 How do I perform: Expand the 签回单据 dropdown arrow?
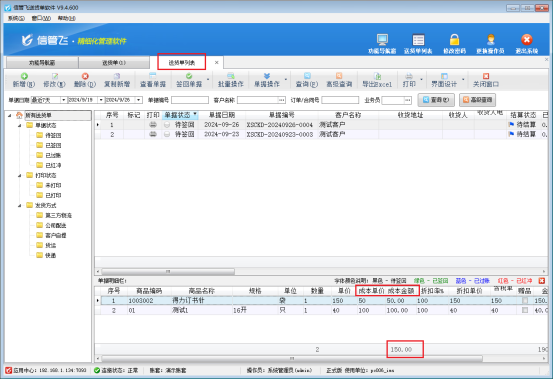[208, 80]
